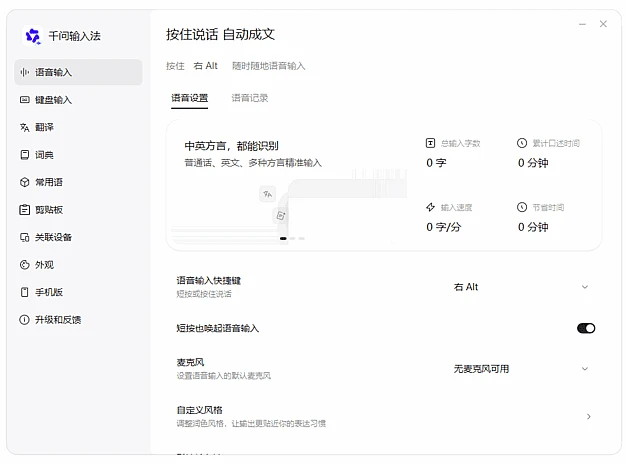
Task: Open the 键盘输入 sidebar section
Action: 78,99
